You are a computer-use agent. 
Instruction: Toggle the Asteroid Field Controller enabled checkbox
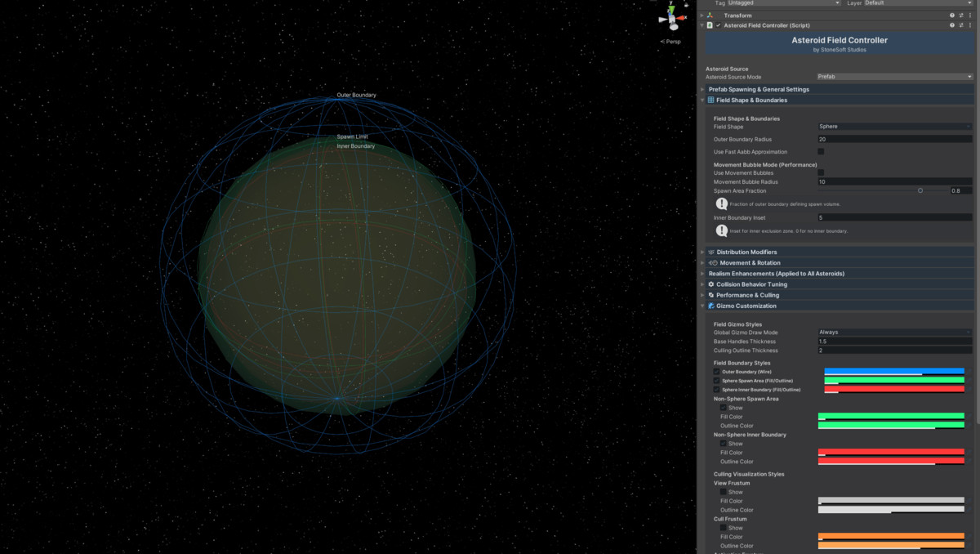point(719,25)
